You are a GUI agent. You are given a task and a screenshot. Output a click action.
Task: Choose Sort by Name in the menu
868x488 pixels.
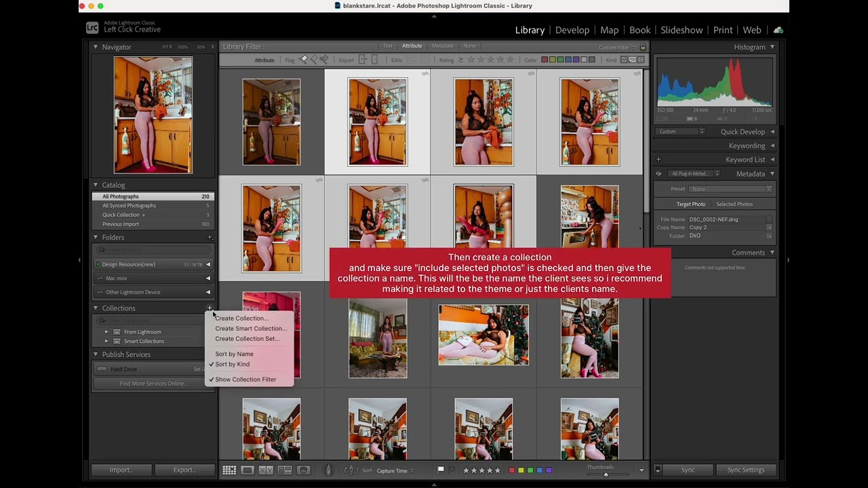tap(234, 354)
